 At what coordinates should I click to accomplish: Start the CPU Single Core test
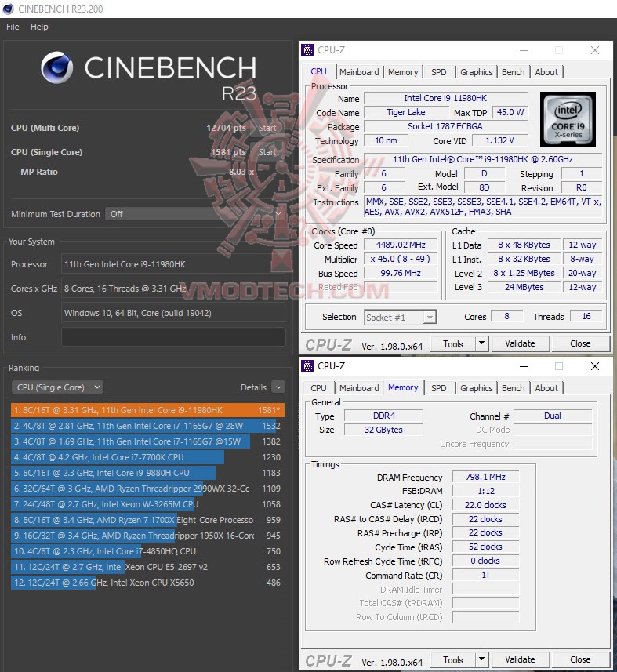pos(267,152)
